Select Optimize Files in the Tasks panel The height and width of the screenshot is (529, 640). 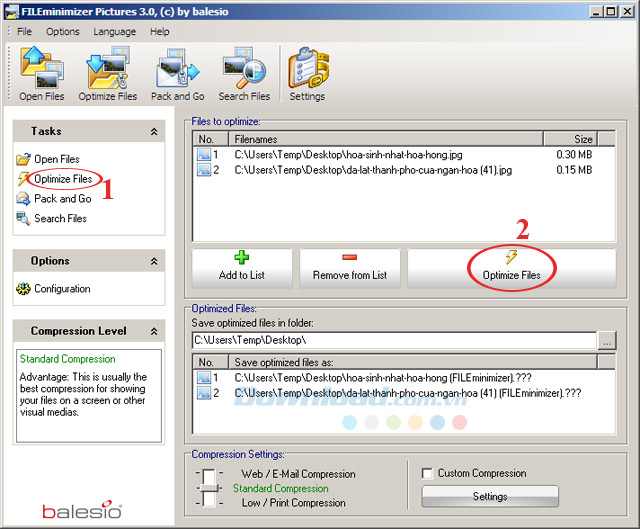(63, 179)
